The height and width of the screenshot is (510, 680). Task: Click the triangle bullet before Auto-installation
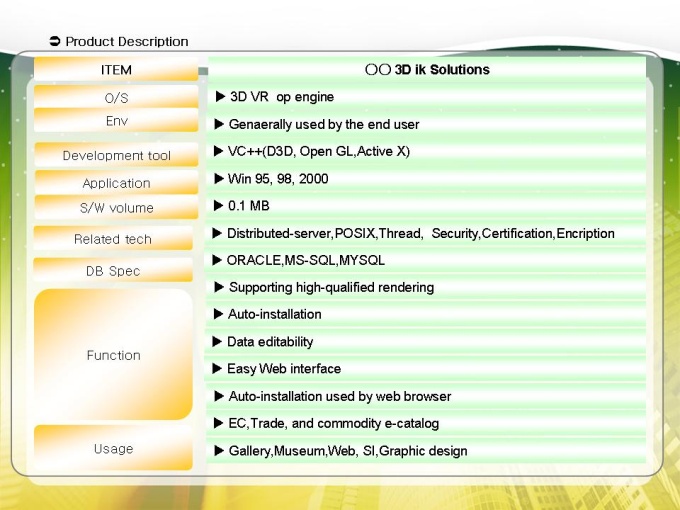pos(219,314)
